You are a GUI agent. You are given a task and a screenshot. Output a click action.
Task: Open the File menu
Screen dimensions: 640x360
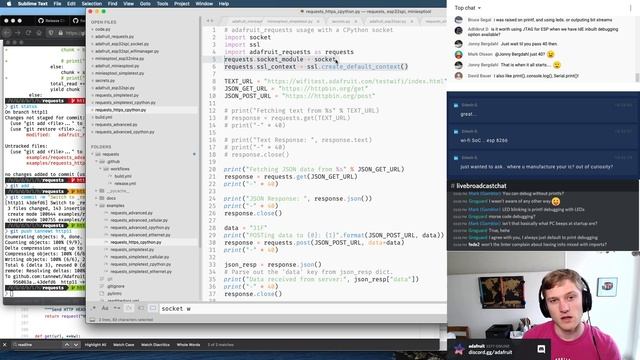click(x=57, y=4)
